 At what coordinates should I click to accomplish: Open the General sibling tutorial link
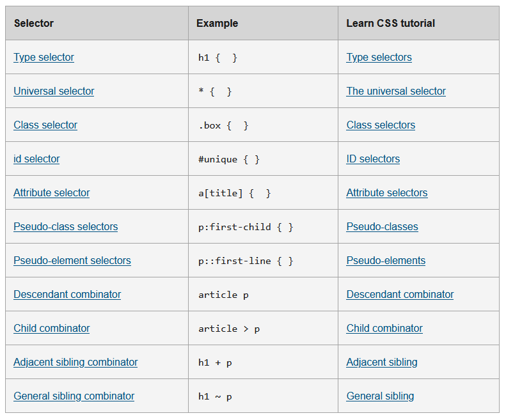point(381,396)
